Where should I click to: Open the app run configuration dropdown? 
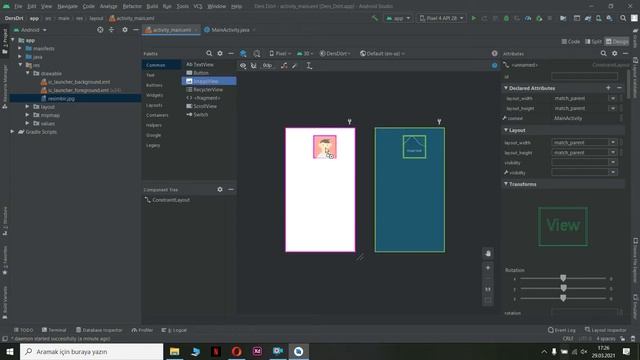pos(398,18)
